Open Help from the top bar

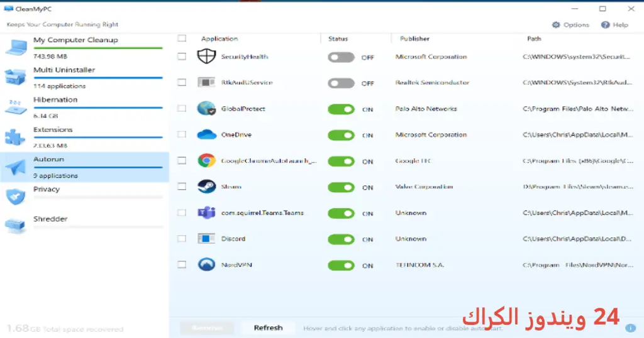(615, 25)
